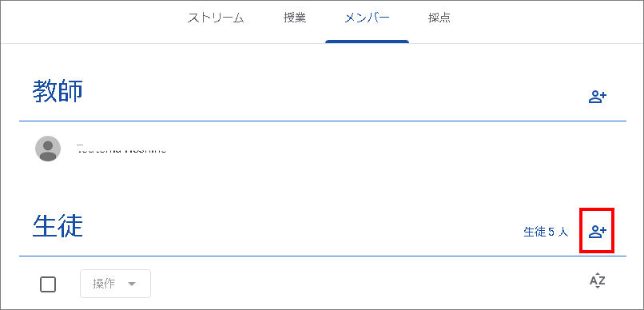Image resolution: width=644 pixels, height=310 pixels.
Task: Click the teacher's name next to avatar
Action: pyautogui.click(x=121, y=149)
